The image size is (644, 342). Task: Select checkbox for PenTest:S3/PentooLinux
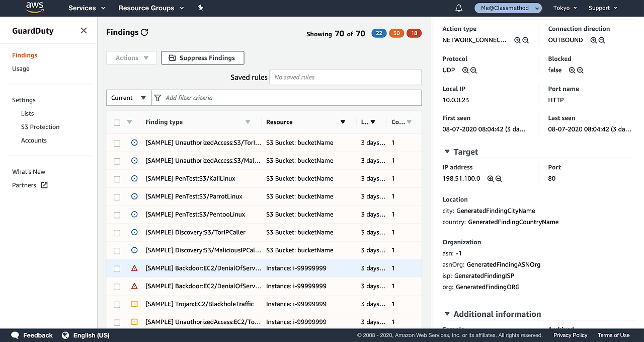tap(117, 215)
